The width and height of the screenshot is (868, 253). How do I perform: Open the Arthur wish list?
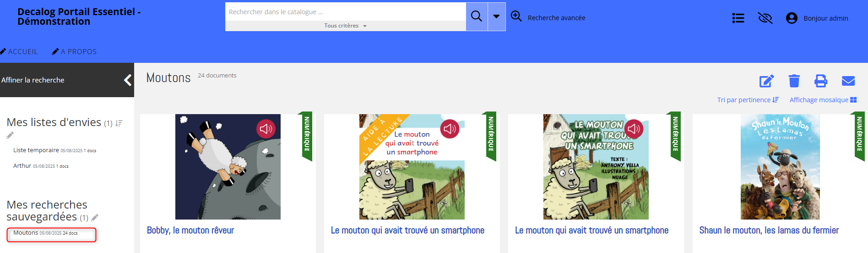click(x=22, y=166)
